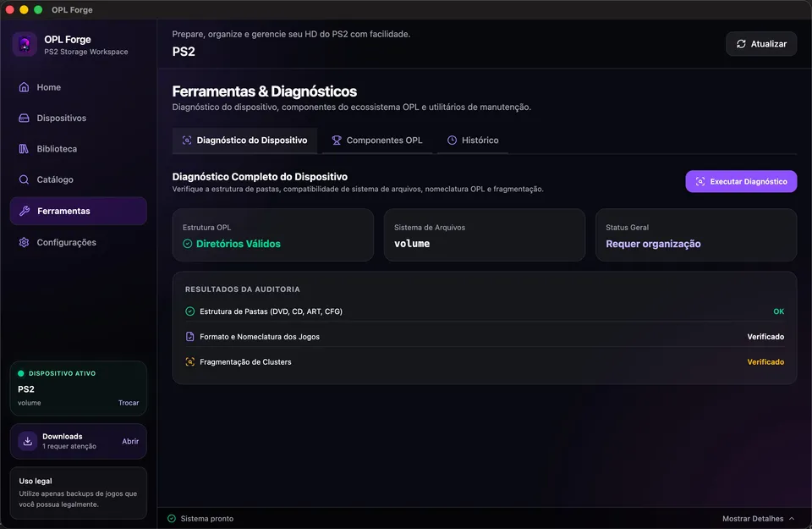Click the Home house icon

coord(24,87)
